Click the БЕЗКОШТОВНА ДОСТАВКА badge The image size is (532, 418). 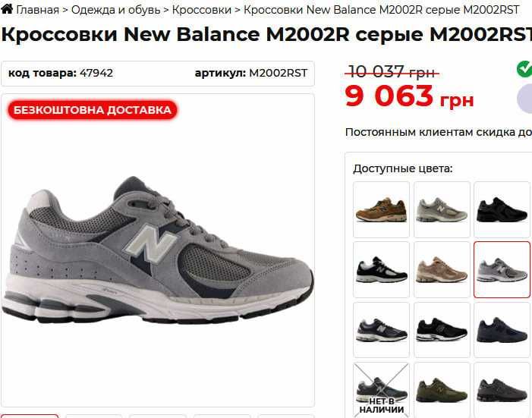[93, 110]
